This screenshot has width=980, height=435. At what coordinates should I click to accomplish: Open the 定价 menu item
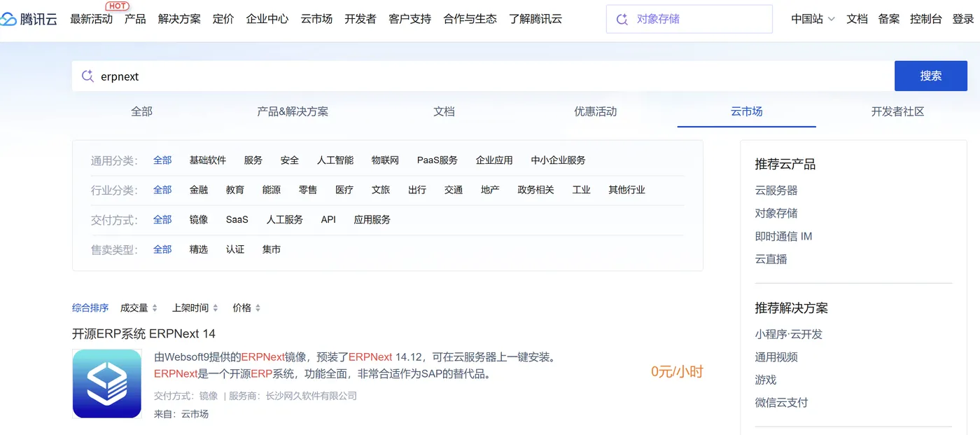pyautogui.click(x=223, y=19)
